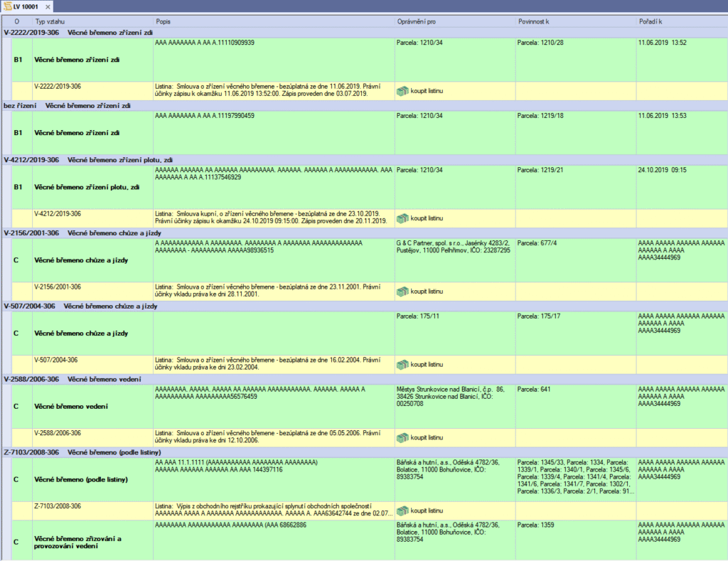This screenshot has height=561, width=728.
Task: Click the LV 10001 tab icon
Action: click(8, 6)
